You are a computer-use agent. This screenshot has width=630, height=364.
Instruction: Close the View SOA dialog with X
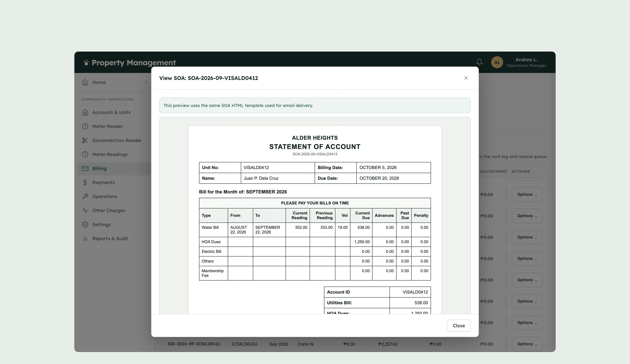[x=466, y=78]
